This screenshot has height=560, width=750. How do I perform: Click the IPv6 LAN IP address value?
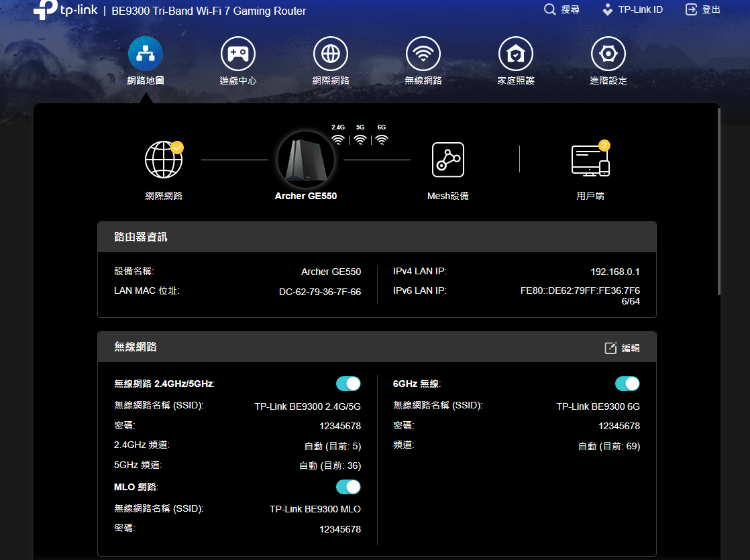(x=580, y=296)
